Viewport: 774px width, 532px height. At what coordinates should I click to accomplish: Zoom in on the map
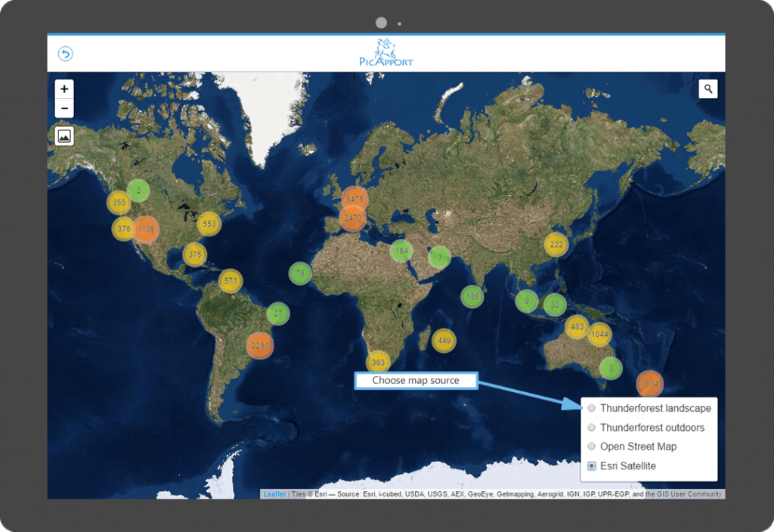click(65, 89)
